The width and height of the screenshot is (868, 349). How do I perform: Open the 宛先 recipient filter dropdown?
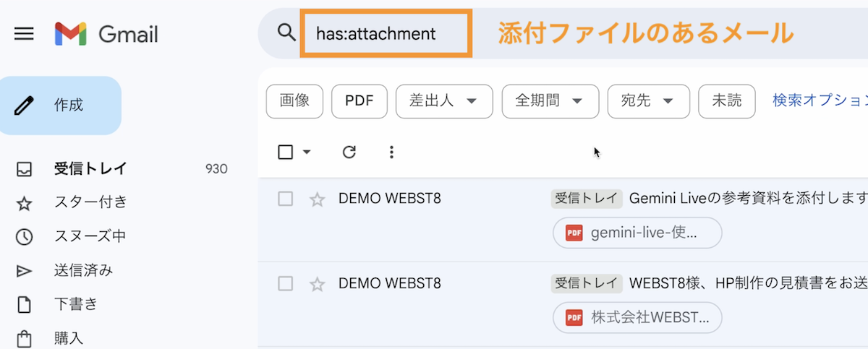(648, 101)
